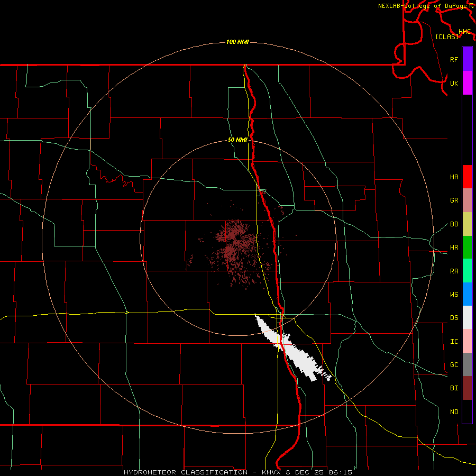Pick the green HR legend swatch
This screenshot has height=476, width=476.
(x=467, y=248)
